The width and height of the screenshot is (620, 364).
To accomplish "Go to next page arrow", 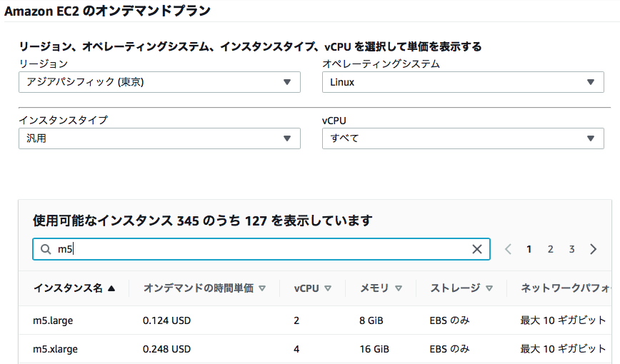I will pyautogui.click(x=593, y=249).
